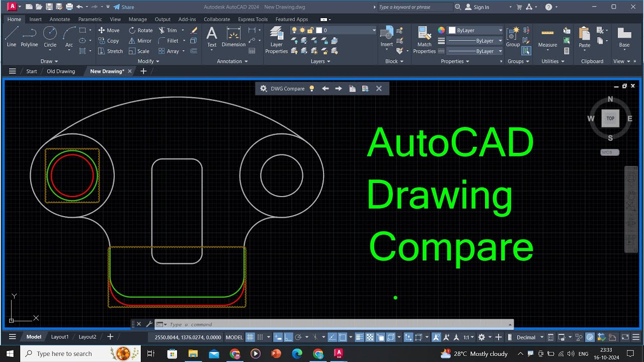Expand the Layers panel
This screenshot has height=362, width=644.
click(x=320, y=61)
